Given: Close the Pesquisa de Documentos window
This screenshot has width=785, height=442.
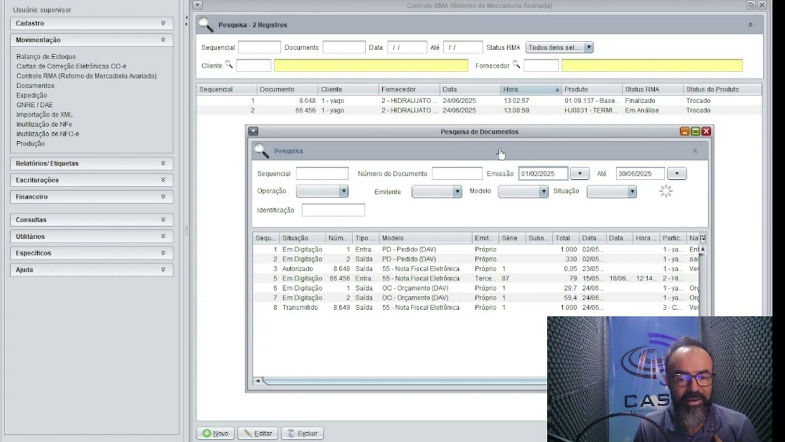Looking at the screenshot, I should (x=706, y=131).
